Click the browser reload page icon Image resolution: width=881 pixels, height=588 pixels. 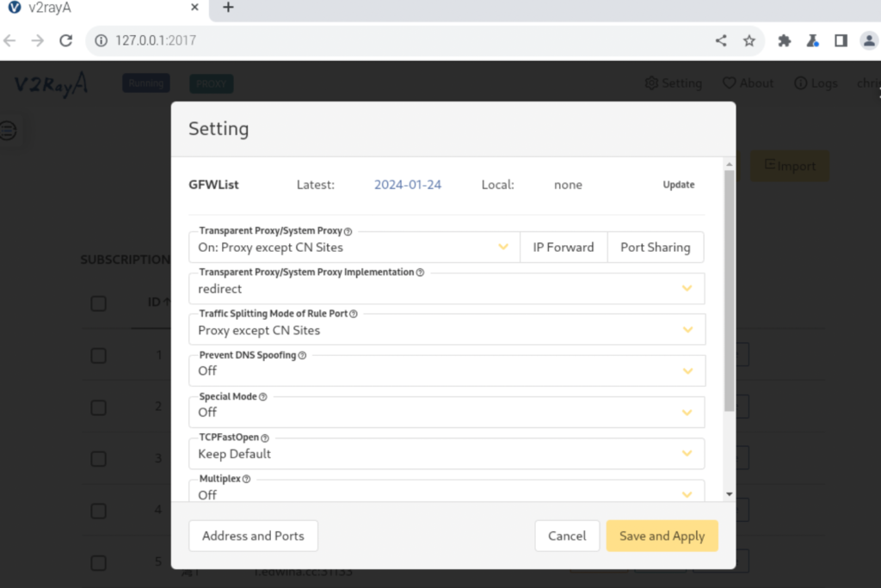(x=65, y=40)
